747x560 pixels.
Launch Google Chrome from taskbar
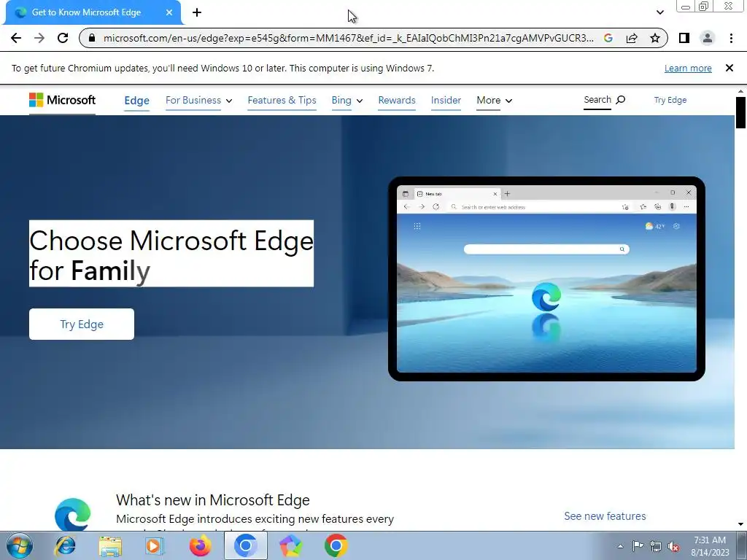tap(336, 545)
